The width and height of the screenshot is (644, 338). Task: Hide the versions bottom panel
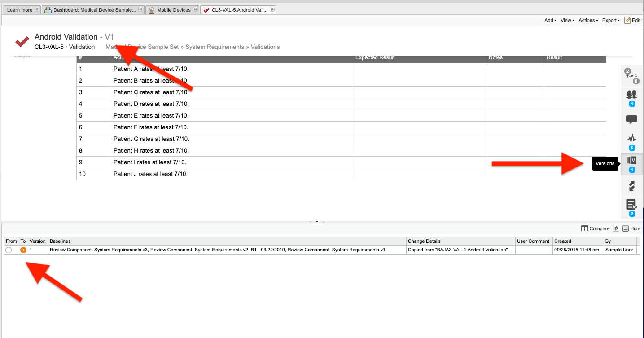tap(631, 228)
